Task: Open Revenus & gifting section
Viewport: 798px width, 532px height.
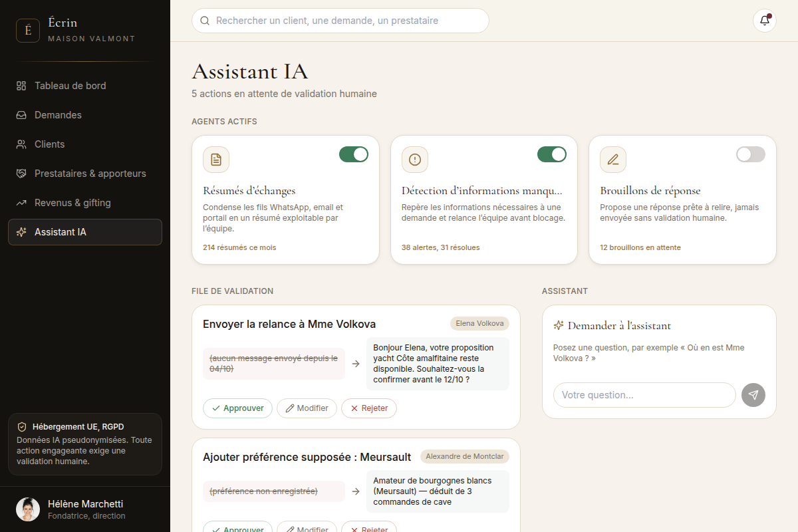Action: click(85, 203)
